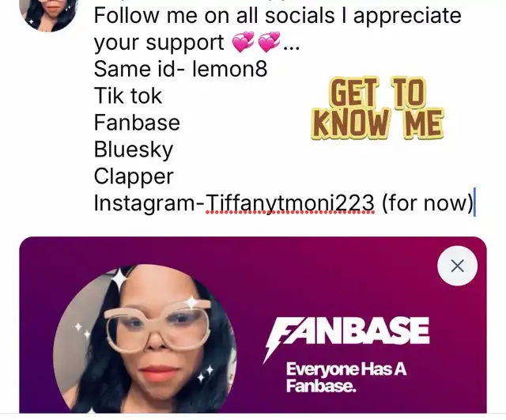Dismiss the Fanbase link preview card

457,266
